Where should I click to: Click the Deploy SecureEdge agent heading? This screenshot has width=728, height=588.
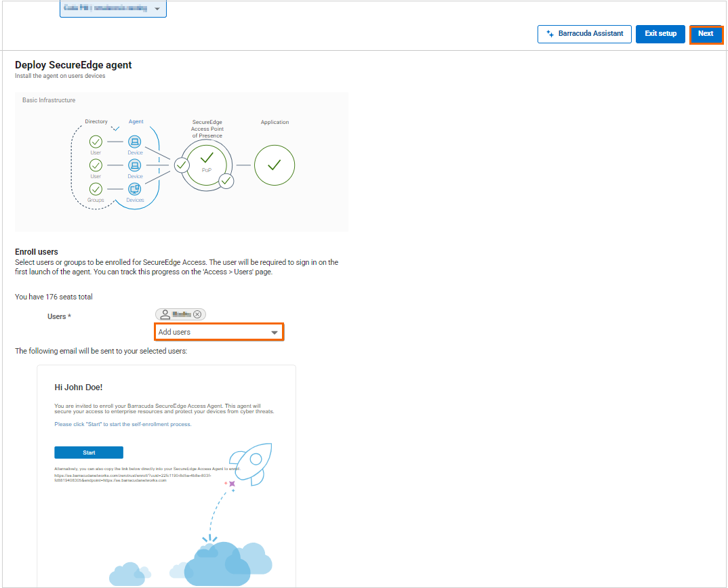[73, 65]
